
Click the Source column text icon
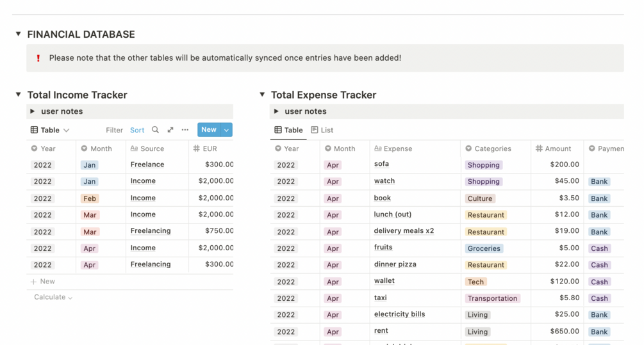[134, 148]
